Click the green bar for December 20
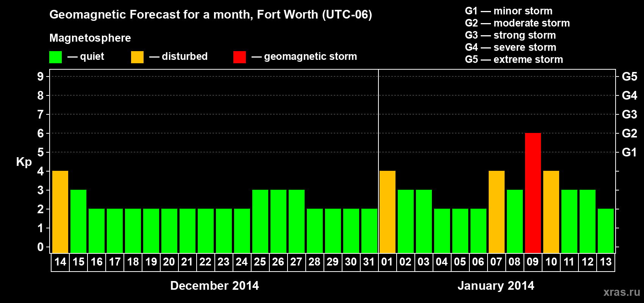644x303 pixels. (169, 231)
